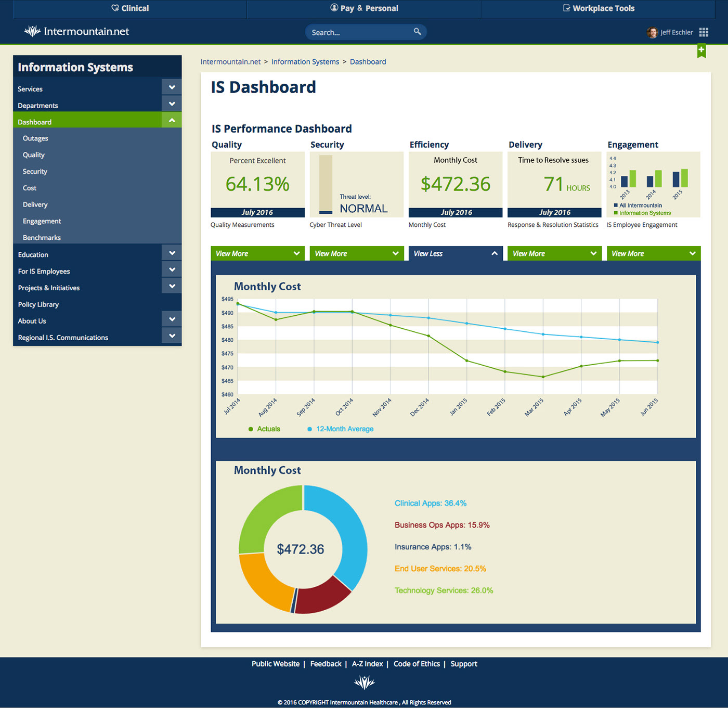
Task: Expand the Services sidebar section
Action: click(x=172, y=87)
